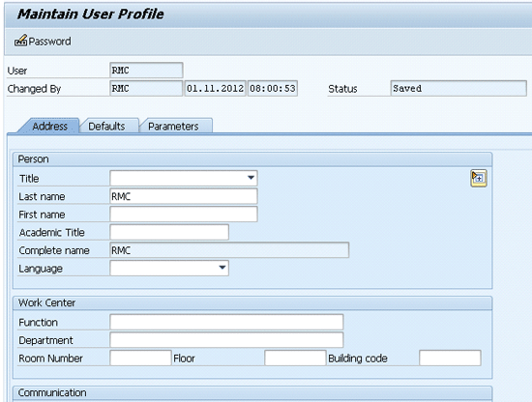Click the Password button label
Image resolution: width=532 pixels, height=402 pixels.
(50, 42)
